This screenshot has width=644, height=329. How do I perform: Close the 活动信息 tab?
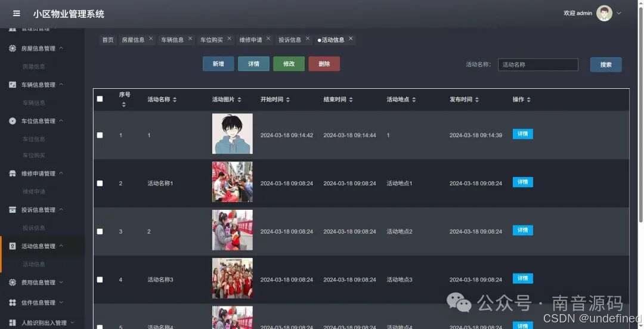tap(351, 38)
